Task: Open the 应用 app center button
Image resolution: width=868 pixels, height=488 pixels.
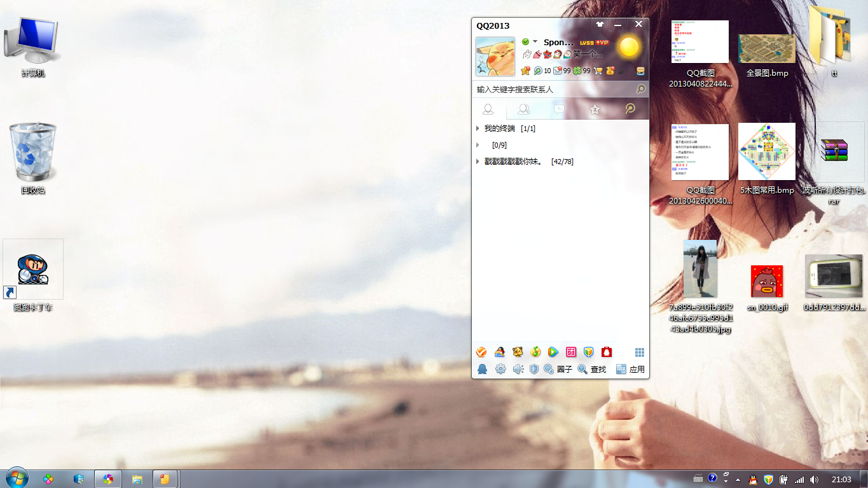Action: 631,369
